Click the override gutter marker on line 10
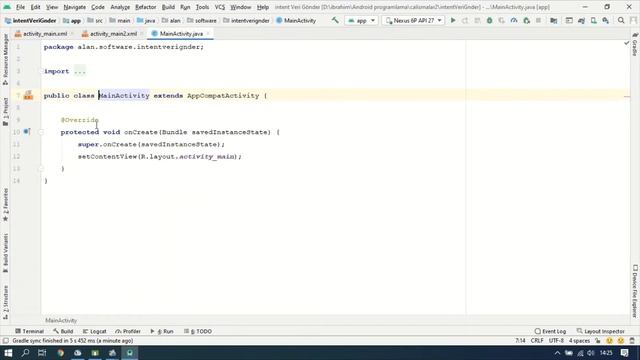This screenshot has height=360, width=640. click(27, 131)
